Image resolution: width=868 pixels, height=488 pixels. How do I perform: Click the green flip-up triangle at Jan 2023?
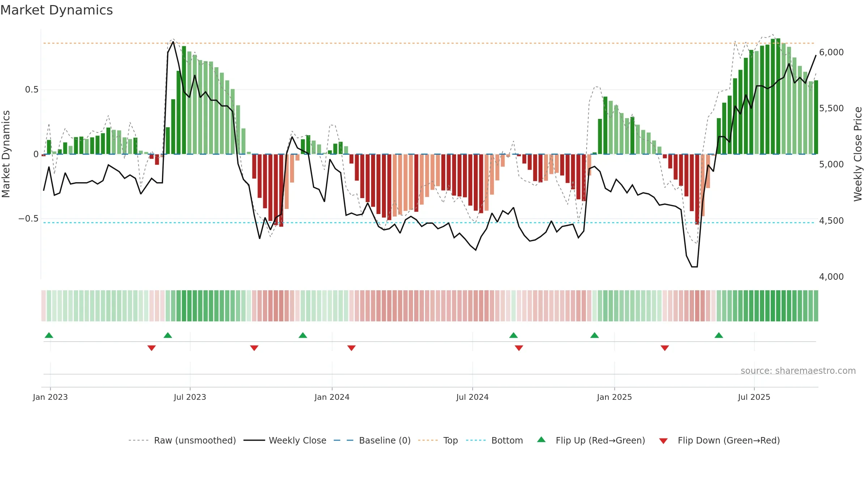point(49,335)
